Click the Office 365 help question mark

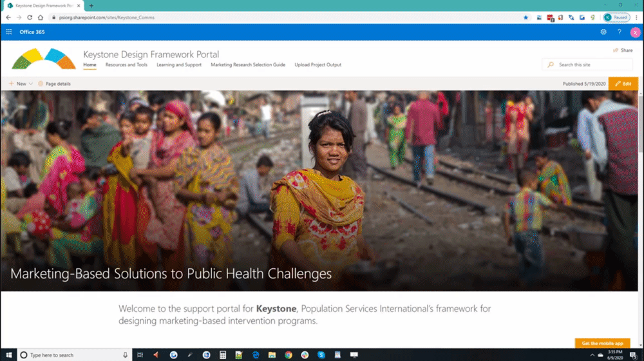[620, 32]
